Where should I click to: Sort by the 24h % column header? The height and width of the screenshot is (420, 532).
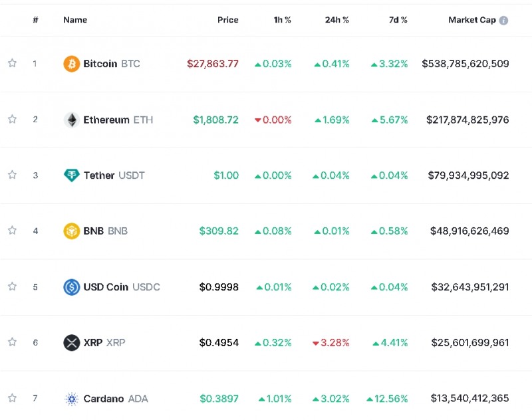[x=336, y=20]
